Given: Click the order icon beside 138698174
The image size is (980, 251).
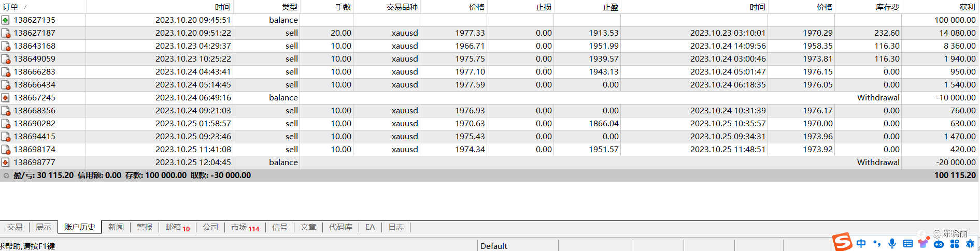Looking at the screenshot, I should click(x=5, y=150).
